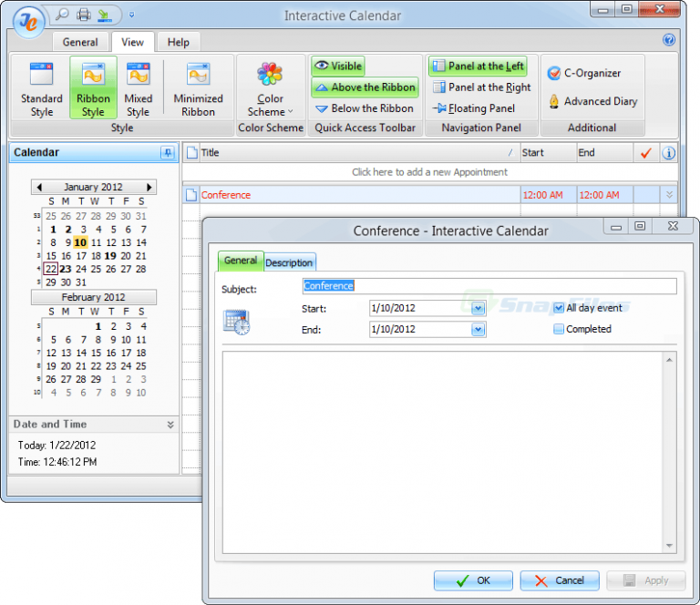The width and height of the screenshot is (700, 605).
Task: Set navigation Panel at the Right
Action: click(482, 87)
